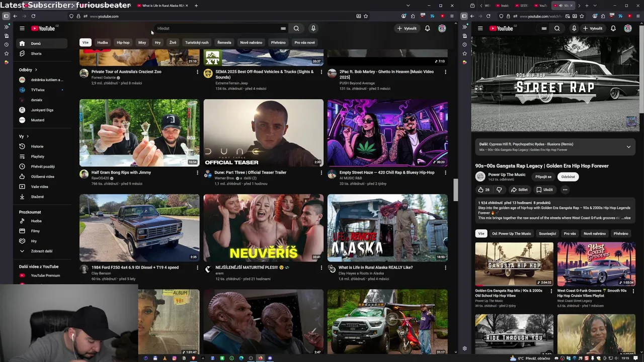Activate voice search microphone in left window
Image resolution: width=644 pixels, height=362 pixels.
click(x=313, y=28)
